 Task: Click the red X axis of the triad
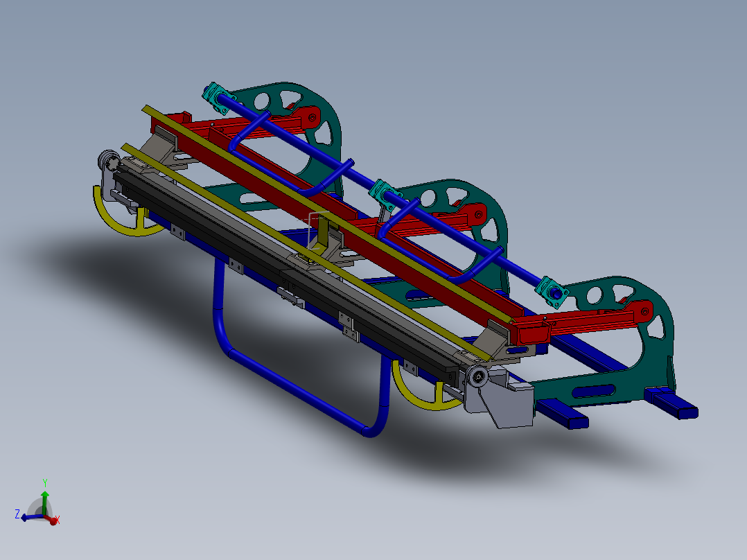pos(51,520)
